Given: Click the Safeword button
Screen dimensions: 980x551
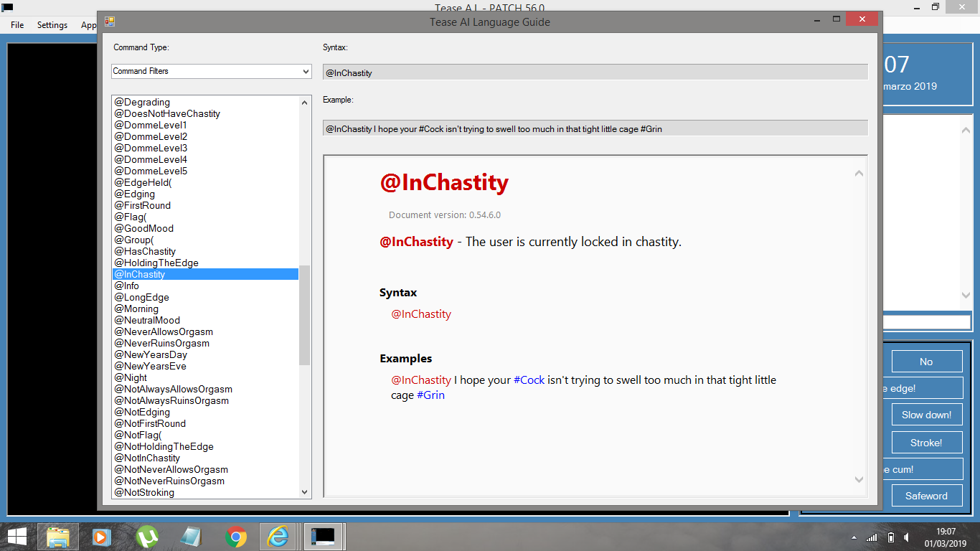Looking at the screenshot, I should coord(926,496).
